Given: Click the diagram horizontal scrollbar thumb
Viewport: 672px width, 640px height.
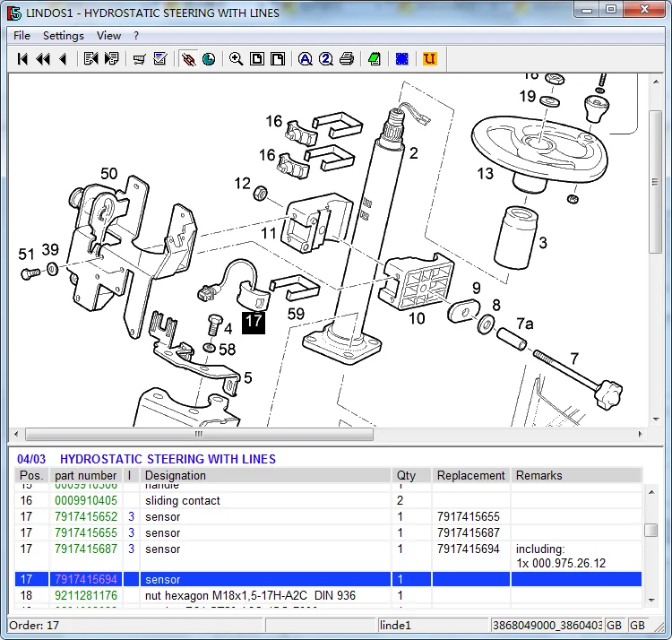Looking at the screenshot, I should click(199, 434).
